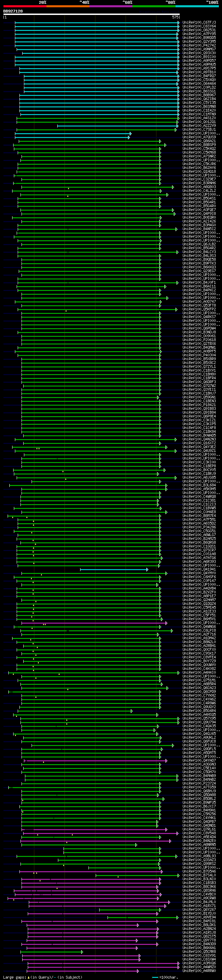Select subject label UniRef100_B8B967
This screenshot has width=222, height=980.
tap(199, 95)
